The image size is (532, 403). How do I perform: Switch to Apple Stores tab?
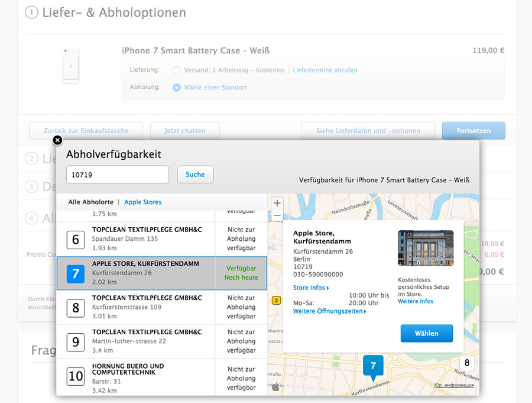(x=143, y=202)
